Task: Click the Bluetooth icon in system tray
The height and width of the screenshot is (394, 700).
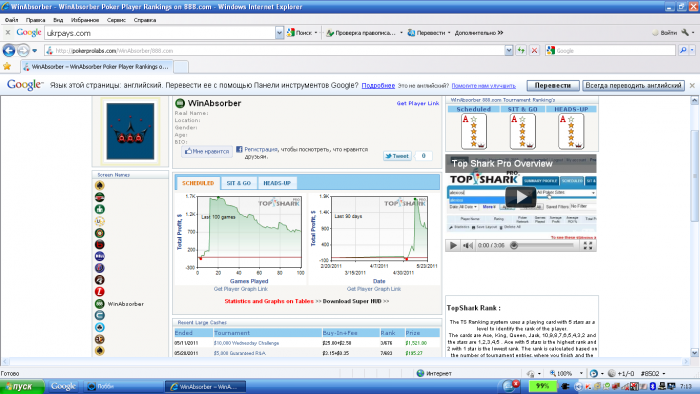Action: [x=652, y=386]
